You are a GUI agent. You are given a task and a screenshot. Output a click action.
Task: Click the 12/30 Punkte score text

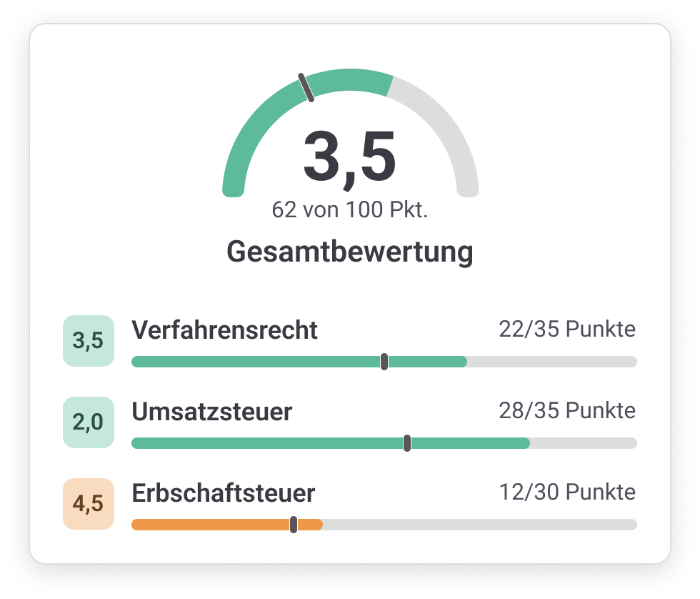(x=567, y=492)
